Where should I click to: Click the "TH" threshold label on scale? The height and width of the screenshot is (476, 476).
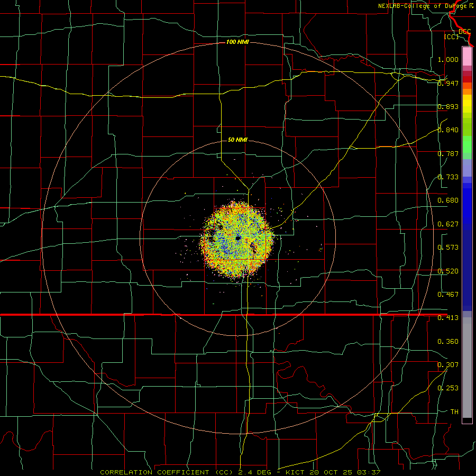(x=454, y=412)
